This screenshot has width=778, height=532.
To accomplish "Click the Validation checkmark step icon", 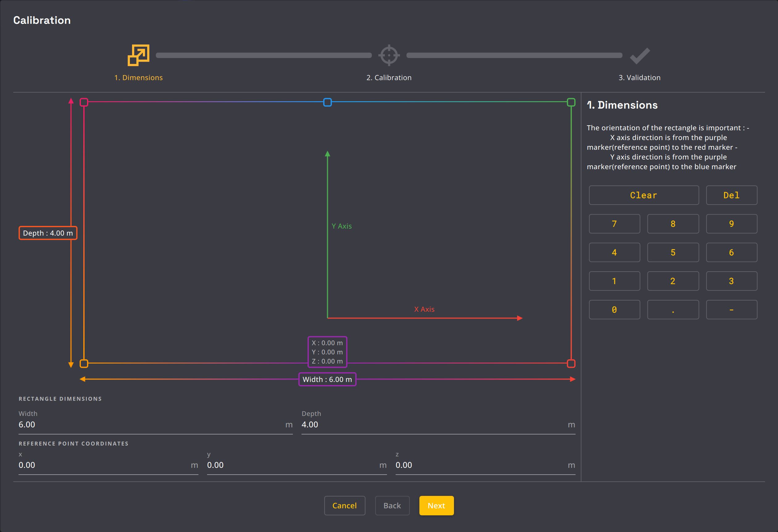I will tap(639, 56).
